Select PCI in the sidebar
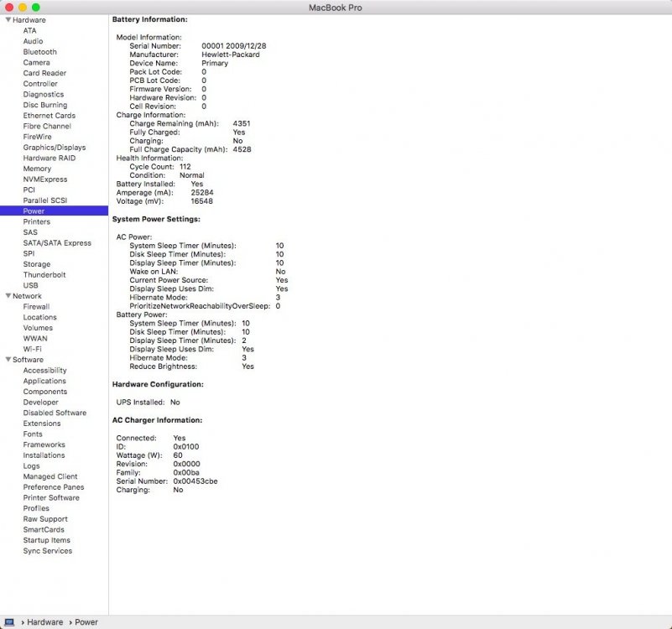This screenshot has width=672, height=629. coord(29,190)
